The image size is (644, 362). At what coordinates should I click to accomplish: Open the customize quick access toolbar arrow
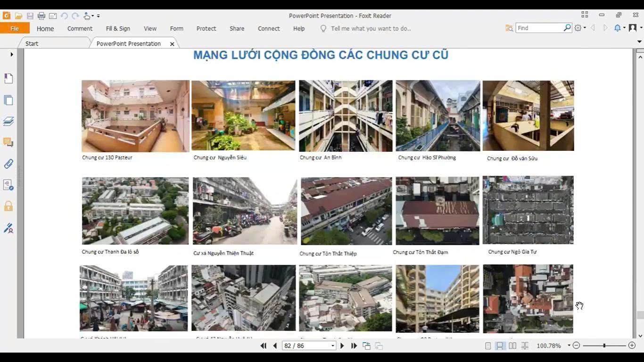click(x=99, y=16)
